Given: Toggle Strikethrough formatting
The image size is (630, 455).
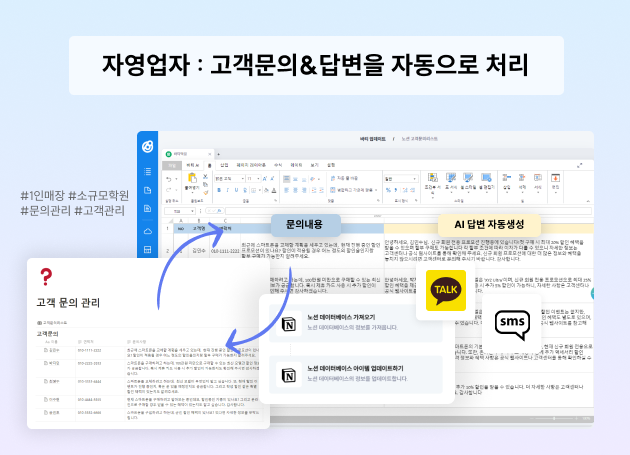Looking at the screenshot, I should (245, 190).
